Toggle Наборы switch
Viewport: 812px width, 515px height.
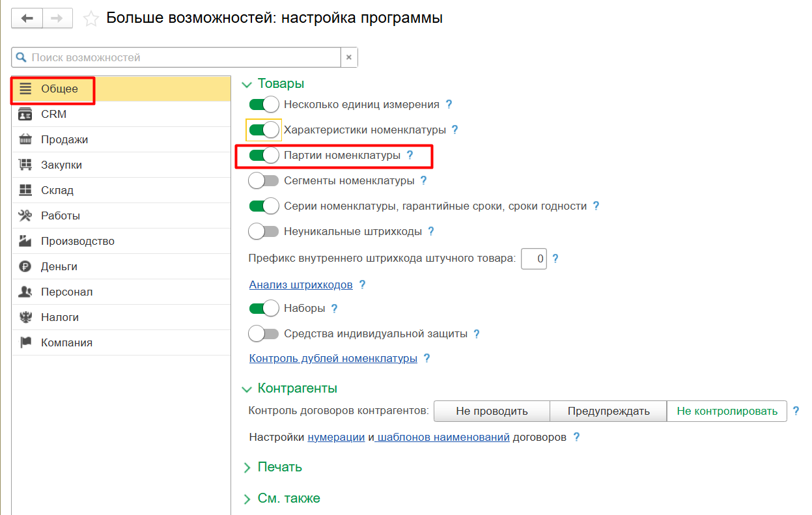tap(264, 309)
